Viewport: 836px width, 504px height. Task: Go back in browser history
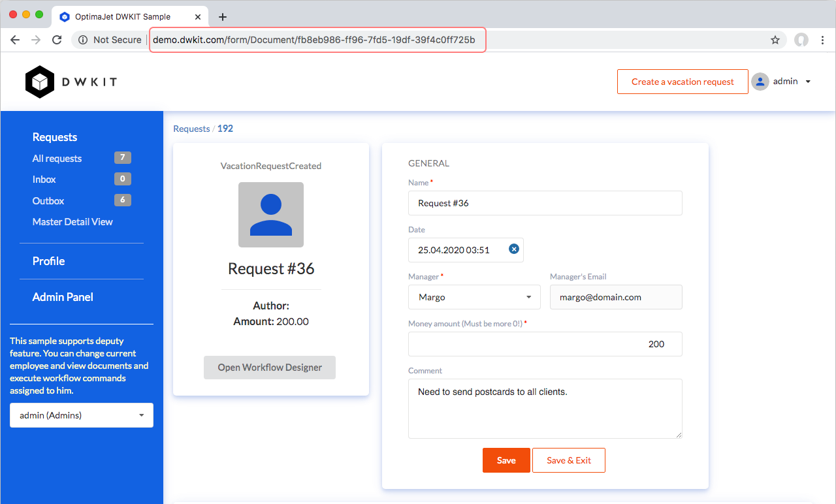15,40
